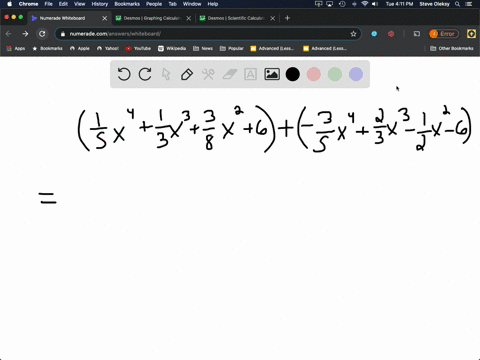Viewport: 480px width, 360px height.
Task: Open the History menu
Action: coord(100,4)
